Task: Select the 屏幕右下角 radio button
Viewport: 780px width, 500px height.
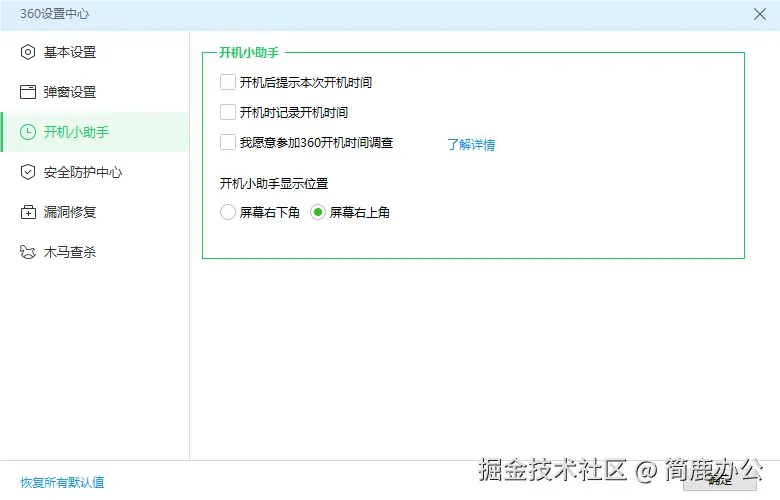Action: [228, 212]
